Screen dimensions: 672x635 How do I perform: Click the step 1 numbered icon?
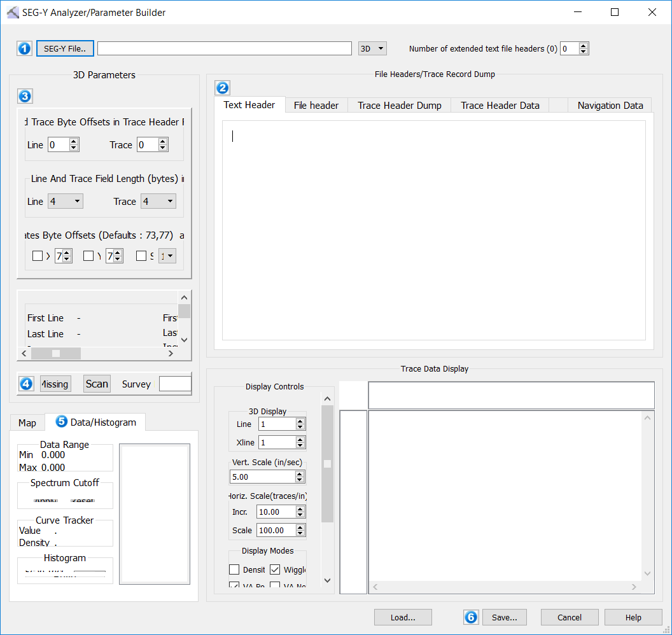click(x=24, y=48)
